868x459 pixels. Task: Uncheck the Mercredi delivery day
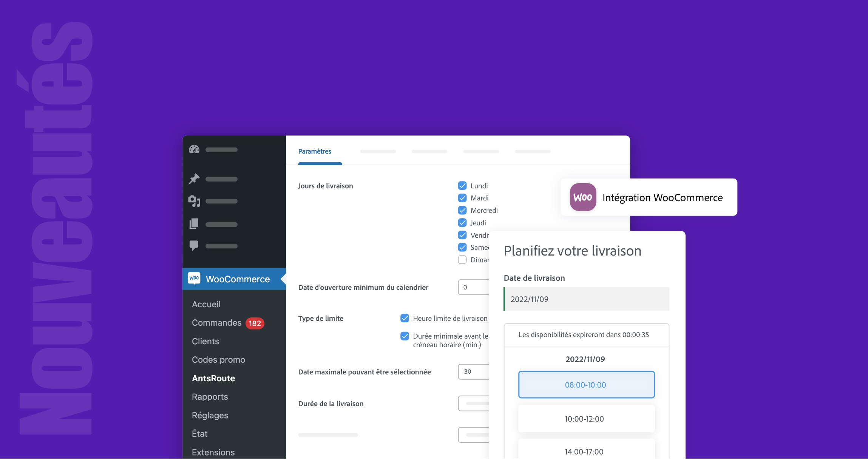click(x=462, y=210)
